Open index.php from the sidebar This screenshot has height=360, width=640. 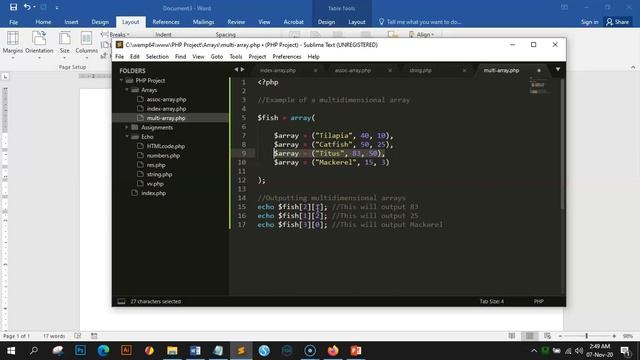(153, 193)
